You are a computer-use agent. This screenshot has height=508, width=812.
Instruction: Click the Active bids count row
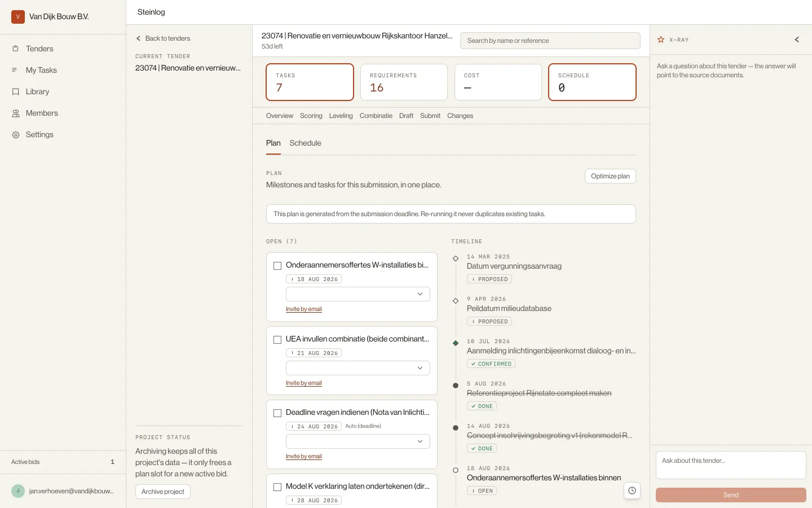(x=63, y=462)
